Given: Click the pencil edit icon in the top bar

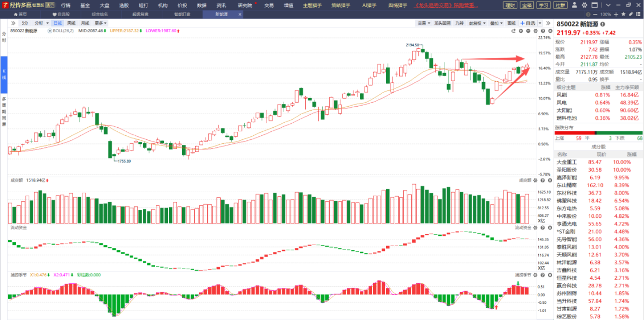Looking at the screenshot, I should [x=631, y=14].
